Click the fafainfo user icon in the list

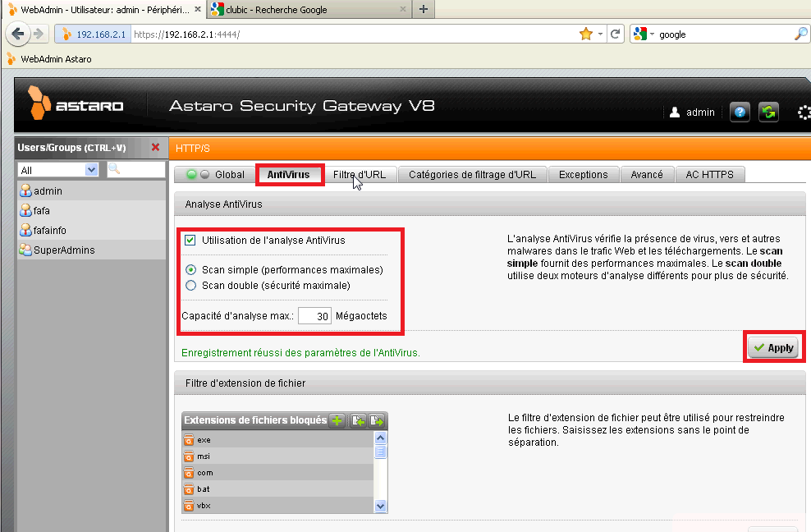click(25, 231)
